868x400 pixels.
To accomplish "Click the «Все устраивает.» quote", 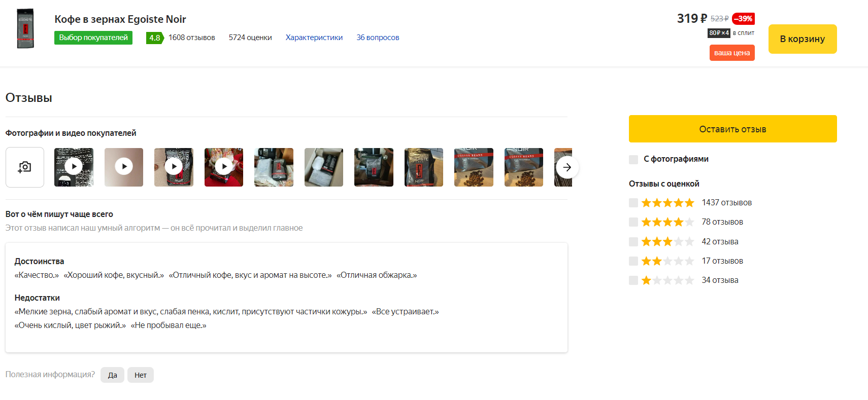I will pos(405,312).
